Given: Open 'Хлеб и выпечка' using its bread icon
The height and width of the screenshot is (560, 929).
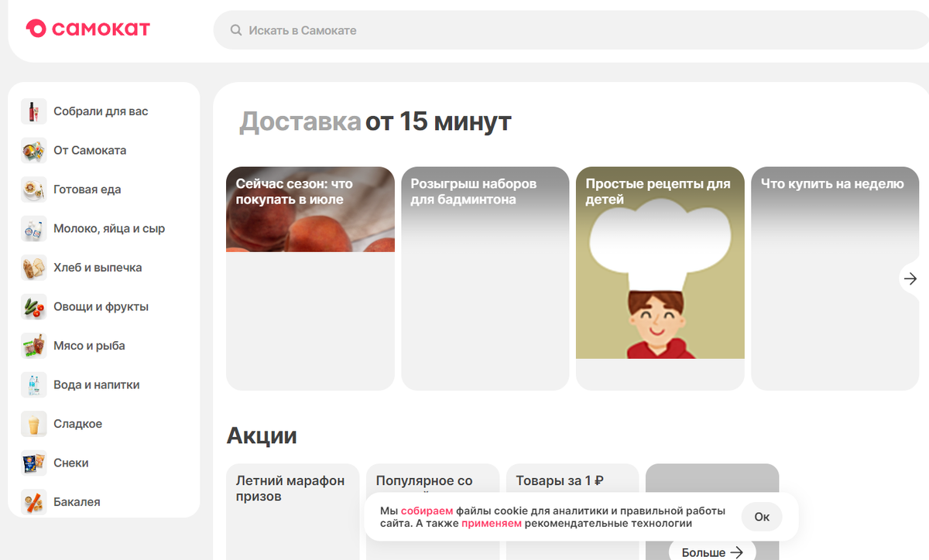Looking at the screenshot, I should point(34,267).
